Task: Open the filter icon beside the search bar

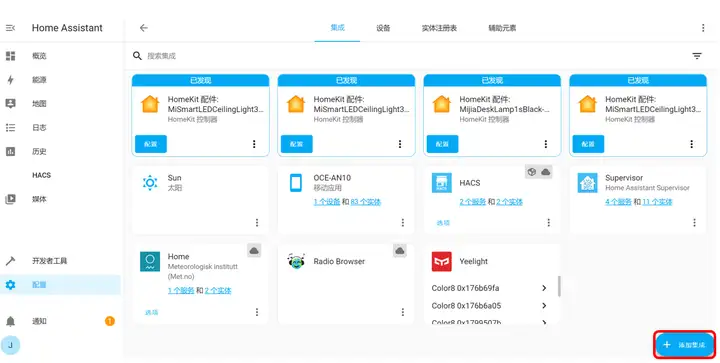Action: click(x=697, y=56)
